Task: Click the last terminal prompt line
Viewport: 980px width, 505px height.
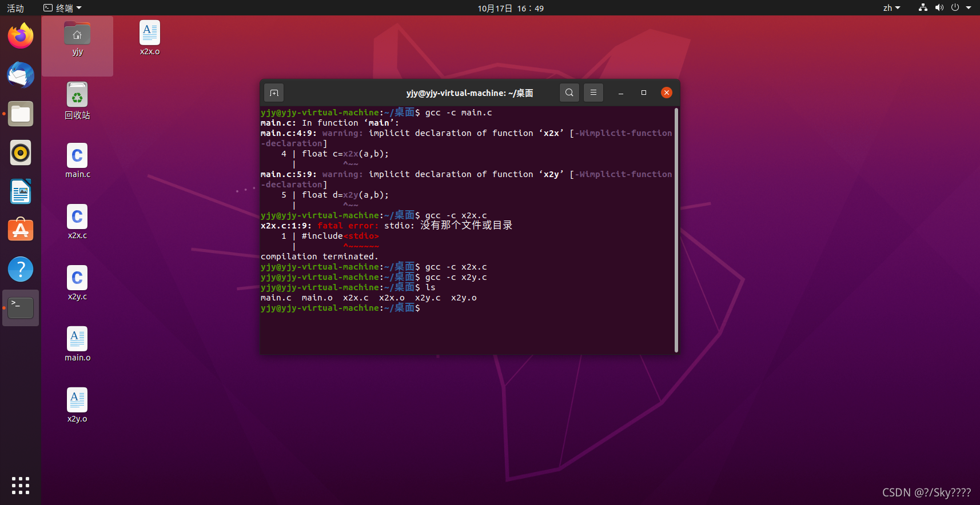Action: [x=340, y=308]
